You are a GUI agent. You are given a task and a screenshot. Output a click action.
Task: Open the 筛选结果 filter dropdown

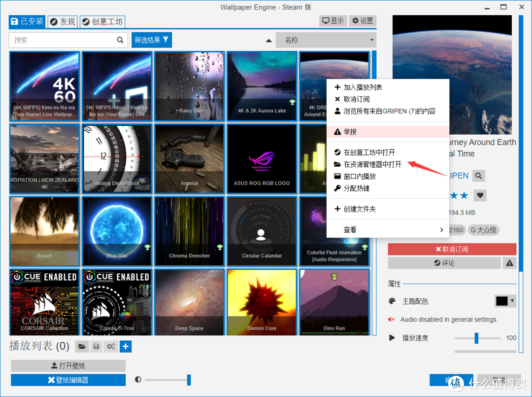(152, 40)
